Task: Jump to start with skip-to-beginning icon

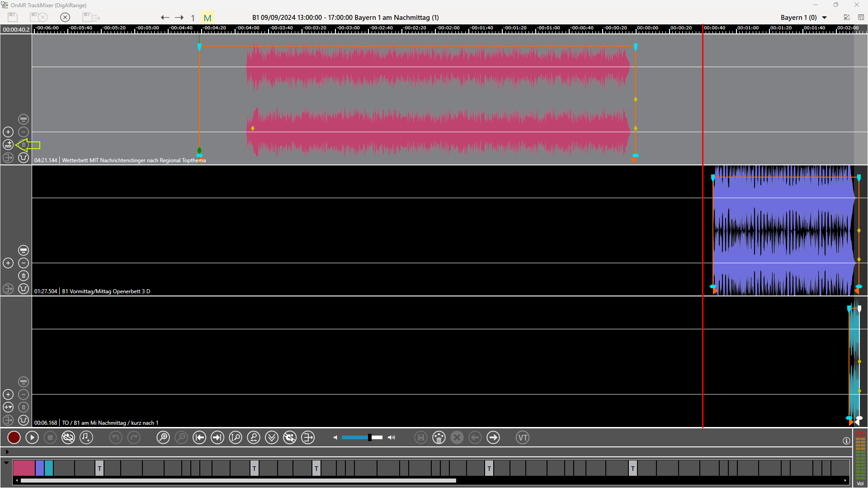Action: 199,437
